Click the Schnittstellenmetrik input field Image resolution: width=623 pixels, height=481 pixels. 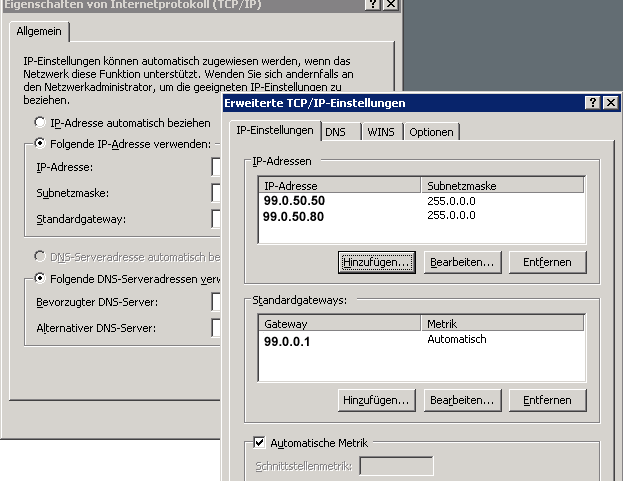click(x=396, y=466)
